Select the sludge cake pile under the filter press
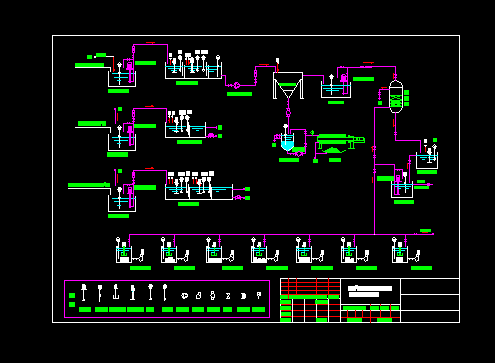 [x=335, y=150]
